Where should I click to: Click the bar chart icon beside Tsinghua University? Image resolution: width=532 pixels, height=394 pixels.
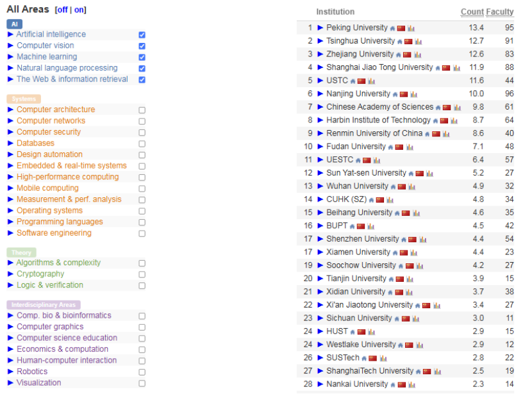(418, 42)
